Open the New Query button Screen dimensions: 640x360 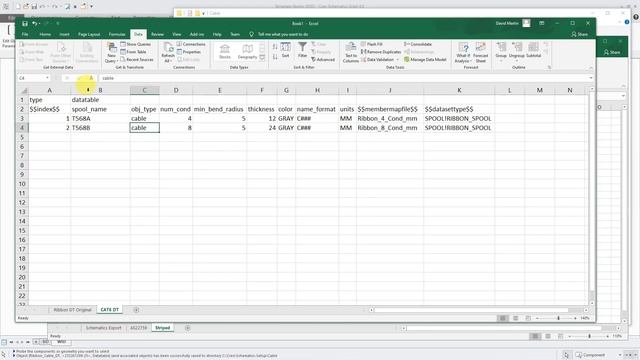pyautogui.click(x=111, y=53)
